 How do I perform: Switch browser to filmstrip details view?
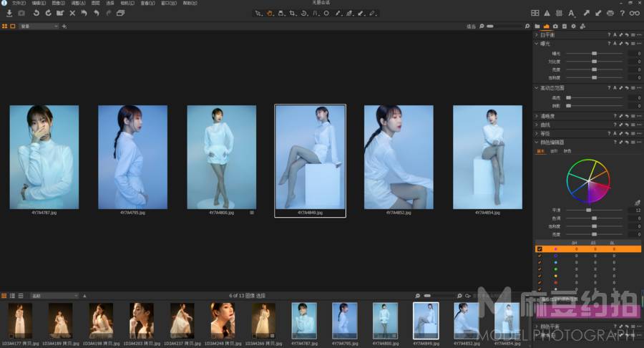(x=21, y=296)
